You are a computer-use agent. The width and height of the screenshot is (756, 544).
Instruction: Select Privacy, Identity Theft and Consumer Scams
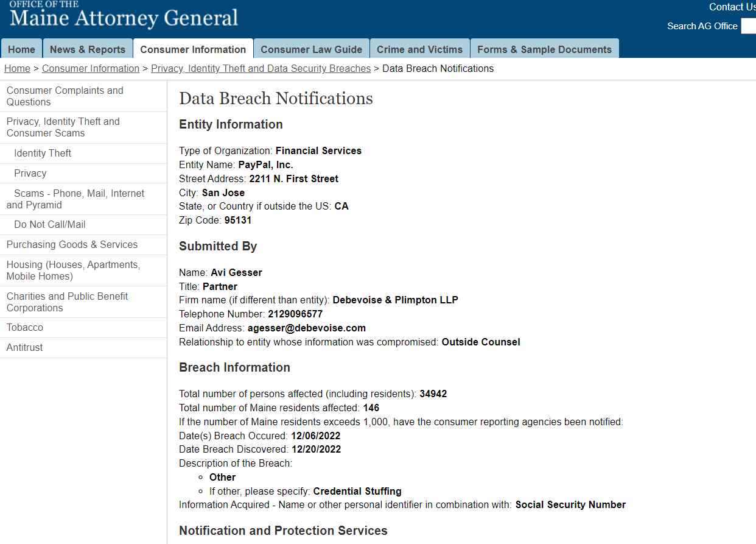(x=63, y=127)
